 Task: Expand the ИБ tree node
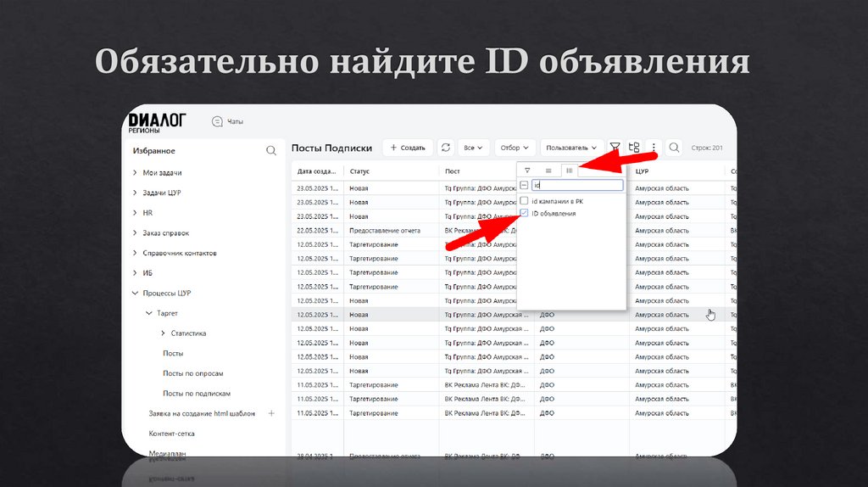(x=135, y=272)
